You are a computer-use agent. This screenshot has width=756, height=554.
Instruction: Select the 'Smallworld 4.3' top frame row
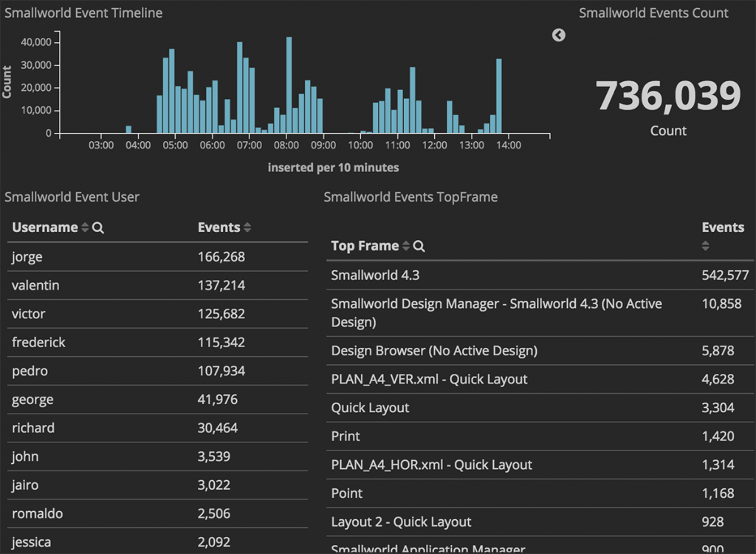tap(540, 275)
